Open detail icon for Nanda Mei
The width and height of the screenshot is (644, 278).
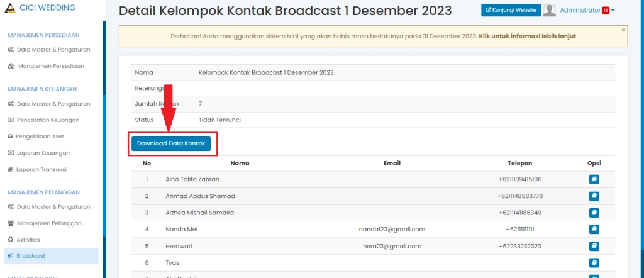click(594, 229)
